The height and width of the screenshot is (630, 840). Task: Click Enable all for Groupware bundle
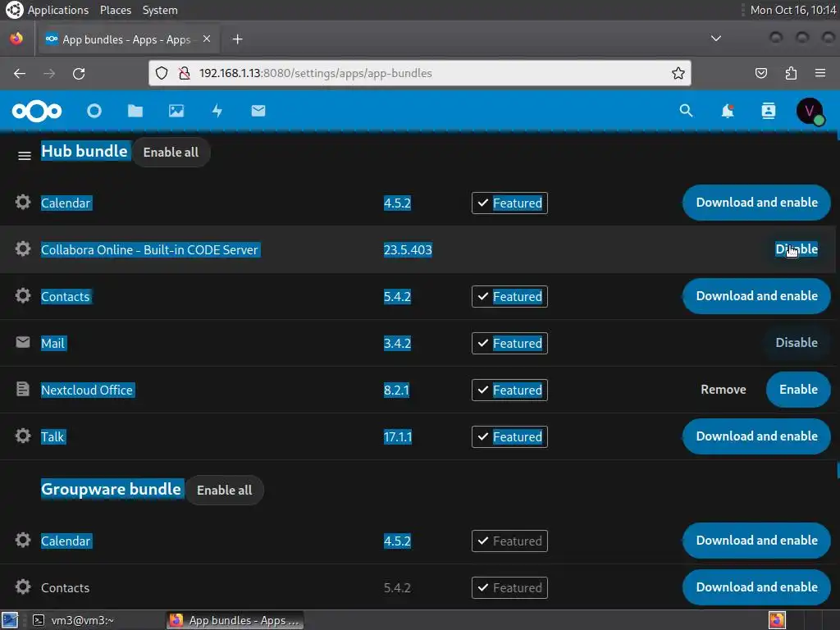point(225,491)
